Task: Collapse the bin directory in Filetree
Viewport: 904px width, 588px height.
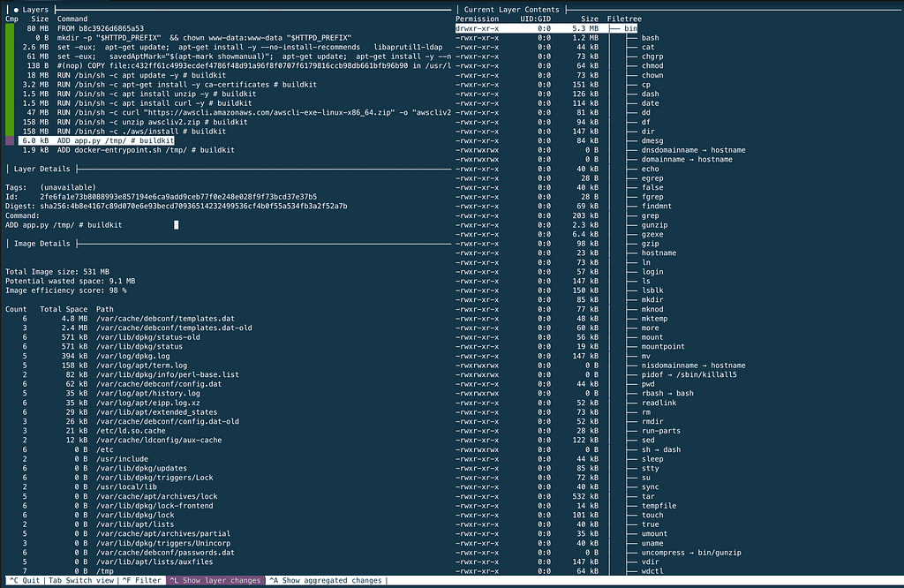Action: point(630,28)
